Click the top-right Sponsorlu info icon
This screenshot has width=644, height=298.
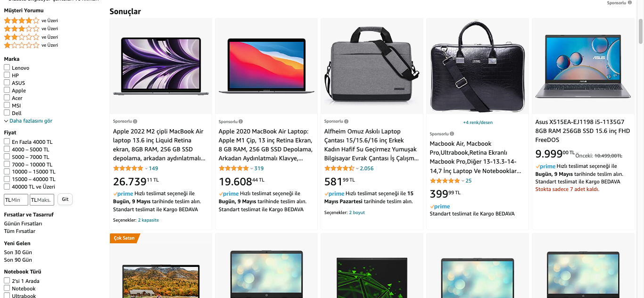[630, 3]
